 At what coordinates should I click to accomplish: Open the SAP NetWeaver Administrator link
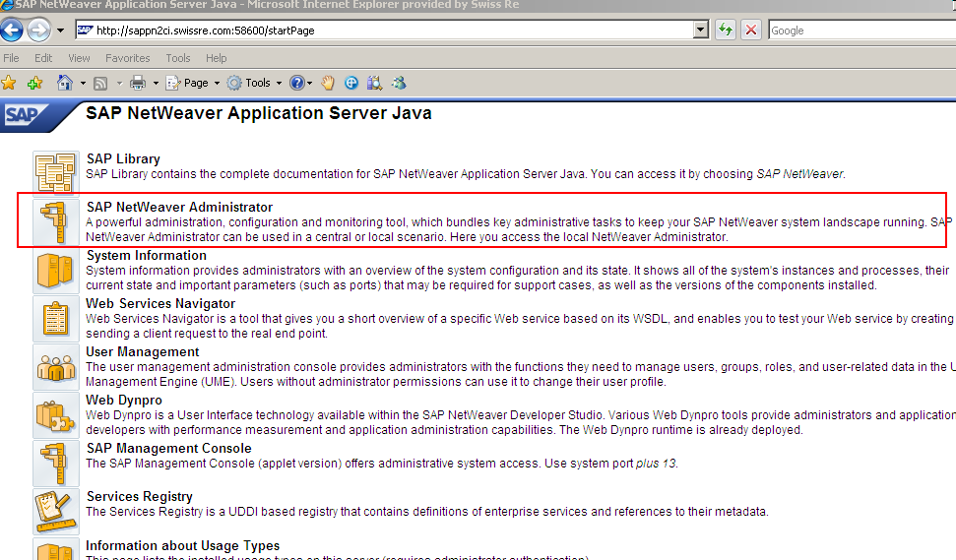[x=179, y=208]
